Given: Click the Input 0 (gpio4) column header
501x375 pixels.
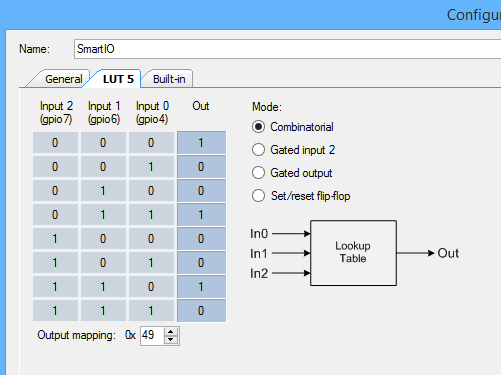Looking at the screenshot, I should point(152,112).
